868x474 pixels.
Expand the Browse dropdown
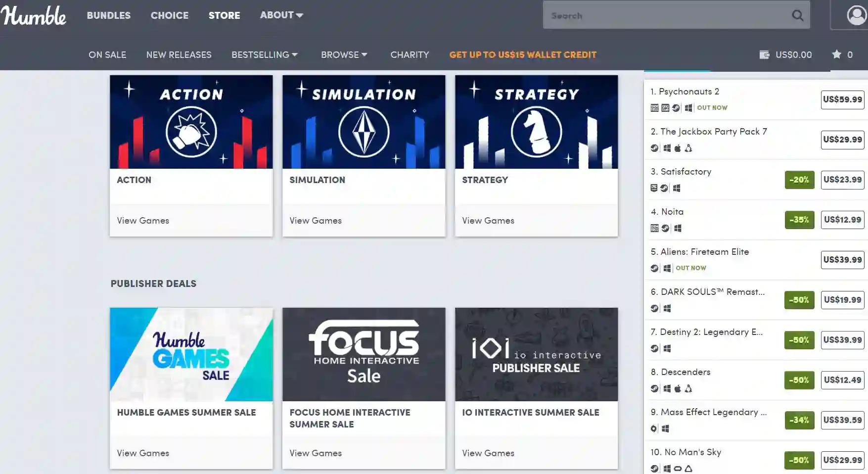pyautogui.click(x=344, y=54)
